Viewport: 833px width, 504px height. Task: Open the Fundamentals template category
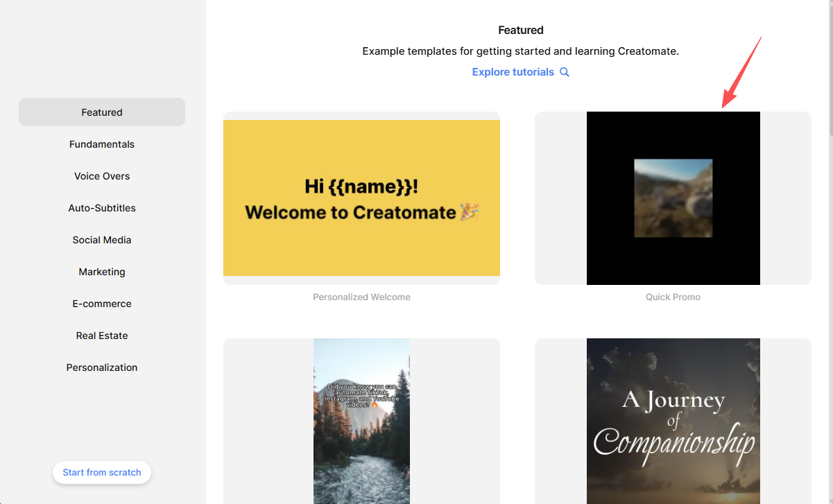(x=102, y=144)
